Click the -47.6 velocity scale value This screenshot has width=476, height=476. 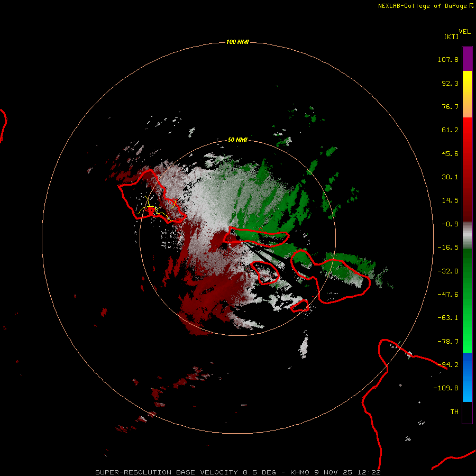click(x=448, y=295)
